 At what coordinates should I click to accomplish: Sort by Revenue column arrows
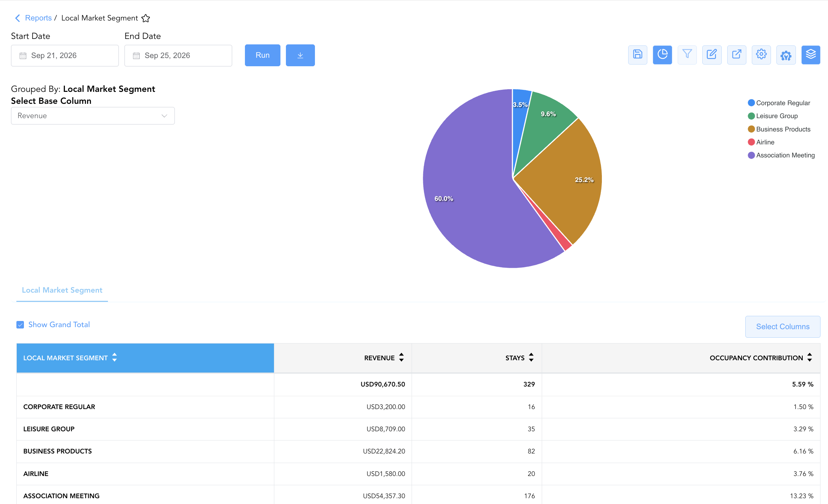(401, 358)
